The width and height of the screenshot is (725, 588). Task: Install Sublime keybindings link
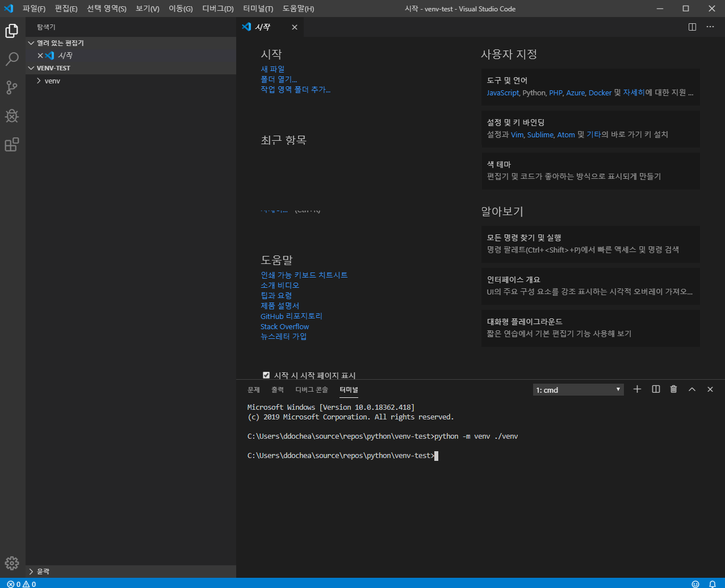540,135
